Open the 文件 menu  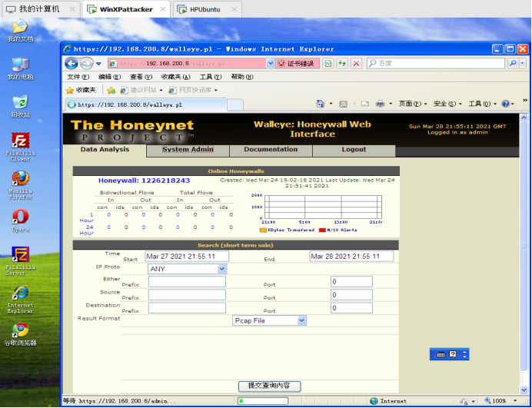click(78, 77)
